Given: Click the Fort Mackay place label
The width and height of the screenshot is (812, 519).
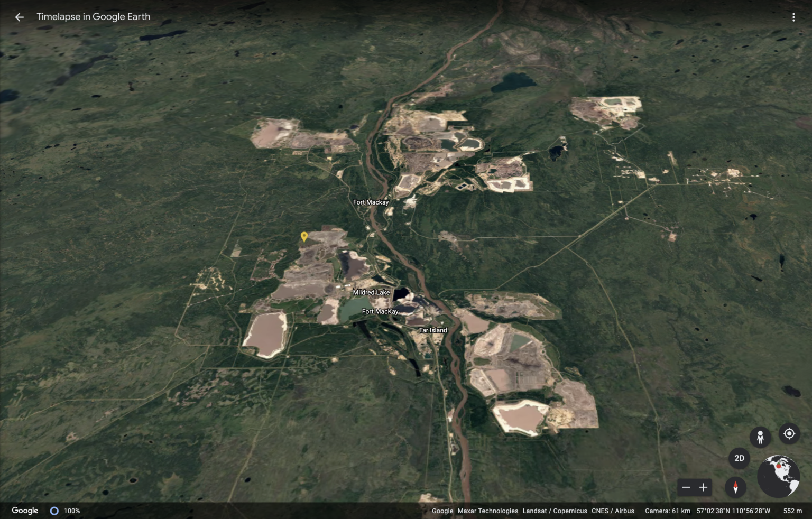Looking at the screenshot, I should (371, 202).
